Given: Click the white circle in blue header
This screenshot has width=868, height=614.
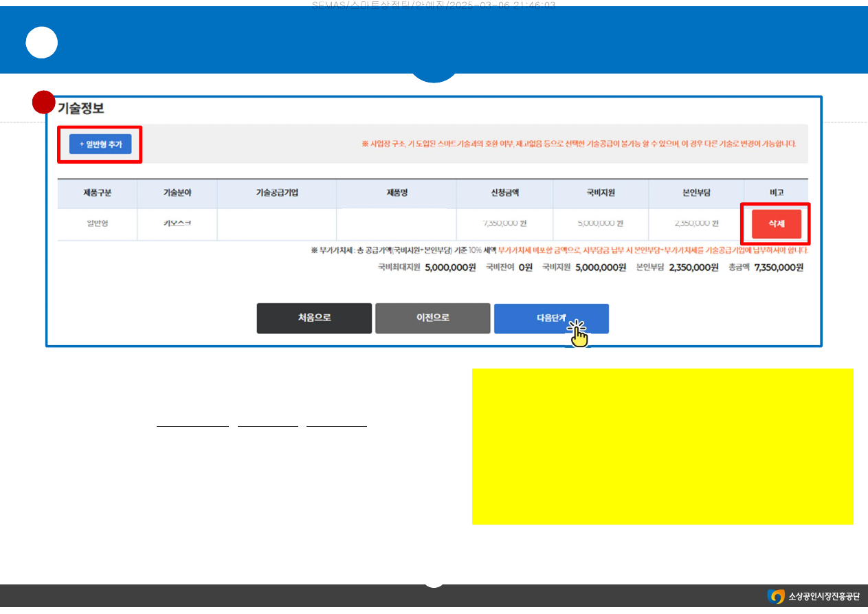Looking at the screenshot, I should point(41,44).
